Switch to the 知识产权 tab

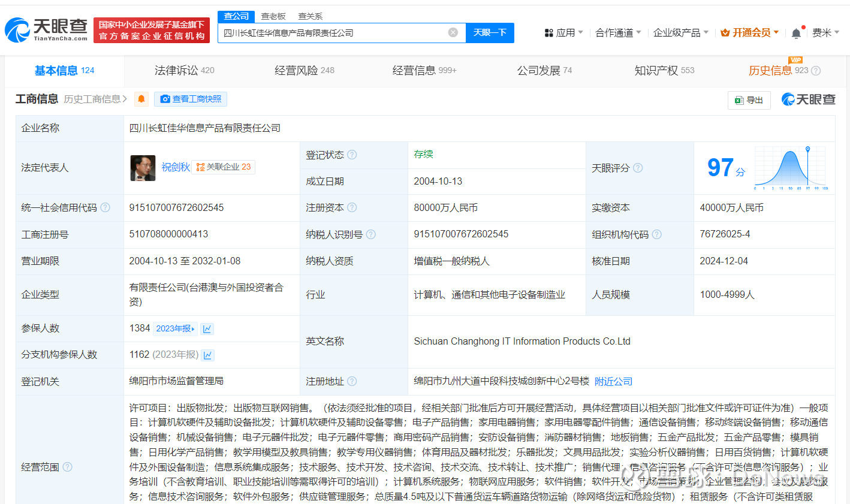click(664, 70)
